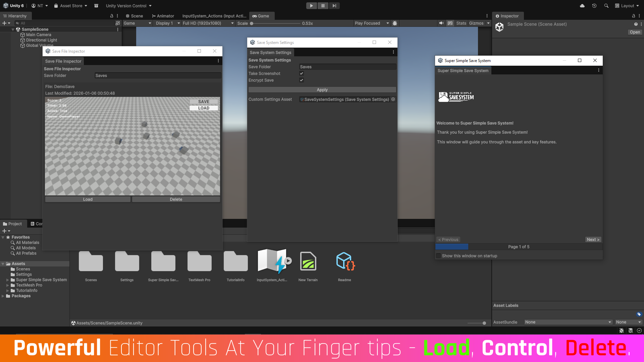
Task: Open the Unity cloud services icon
Action: [582, 6]
